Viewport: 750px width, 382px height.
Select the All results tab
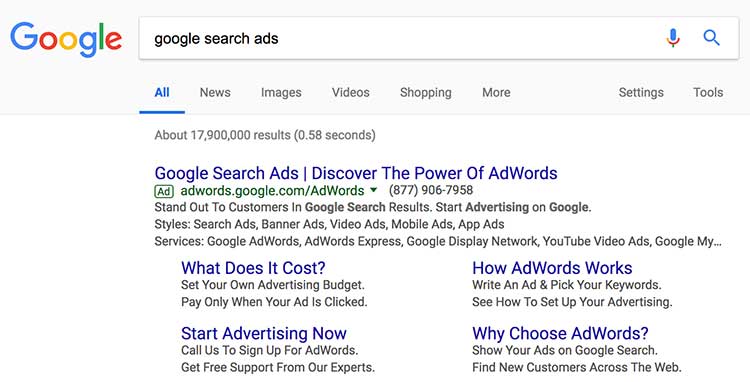(162, 92)
